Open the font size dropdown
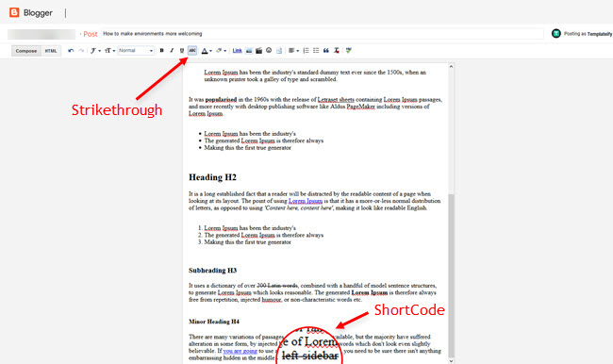Image resolution: width=613 pixels, height=364 pixels. click(x=109, y=50)
